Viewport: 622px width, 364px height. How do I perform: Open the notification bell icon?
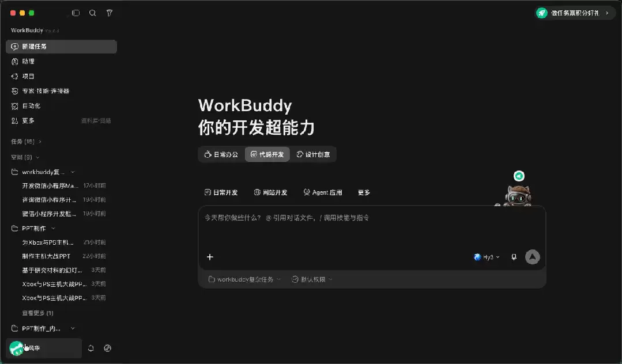pyautogui.click(x=91, y=348)
